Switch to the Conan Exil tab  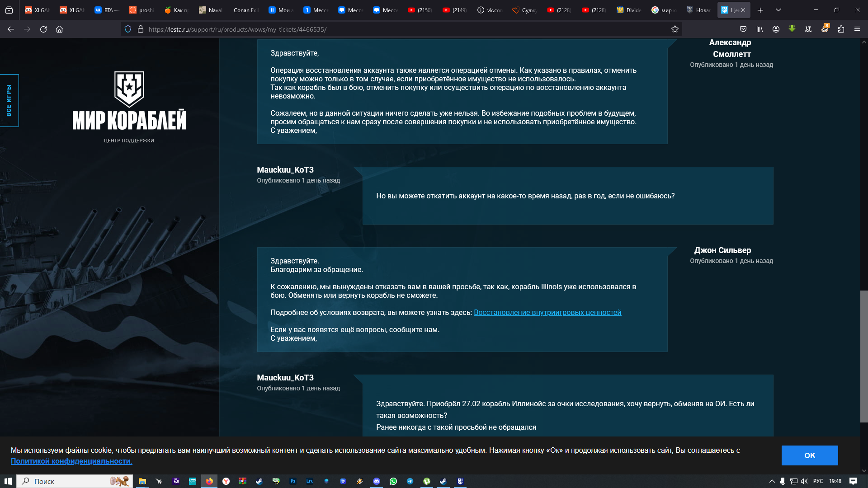tap(245, 10)
